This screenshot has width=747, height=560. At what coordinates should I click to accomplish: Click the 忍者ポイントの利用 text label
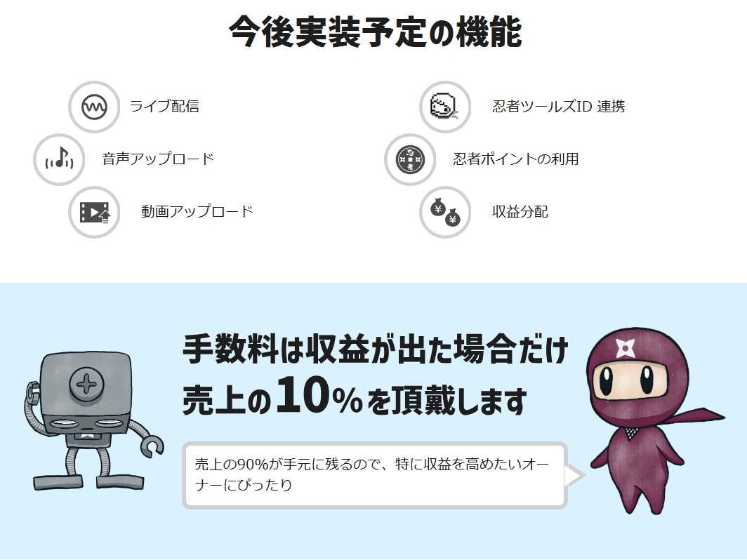[515, 159]
